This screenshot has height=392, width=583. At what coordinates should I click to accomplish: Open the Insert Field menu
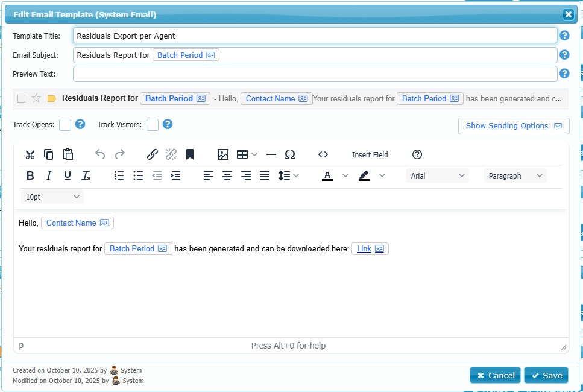point(370,154)
